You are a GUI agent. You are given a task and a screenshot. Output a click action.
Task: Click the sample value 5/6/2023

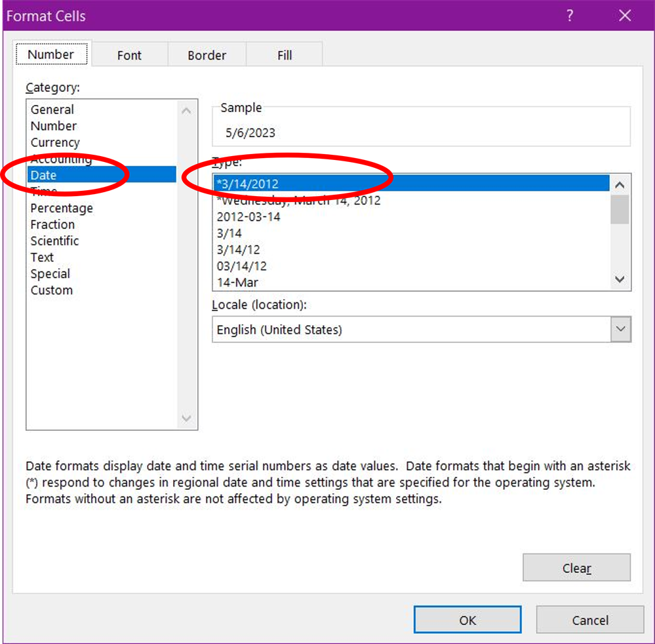[x=250, y=133]
